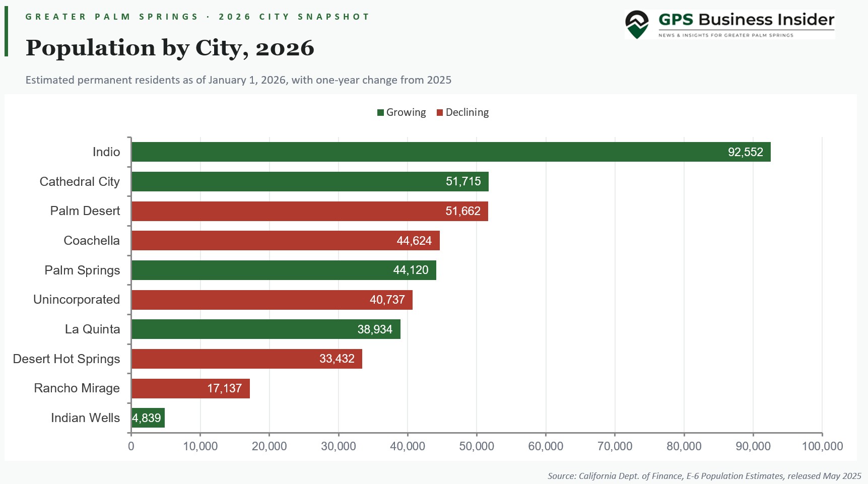Click the GPS Business Insider title text
The height and width of the screenshot is (484, 868).
click(746, 20)
